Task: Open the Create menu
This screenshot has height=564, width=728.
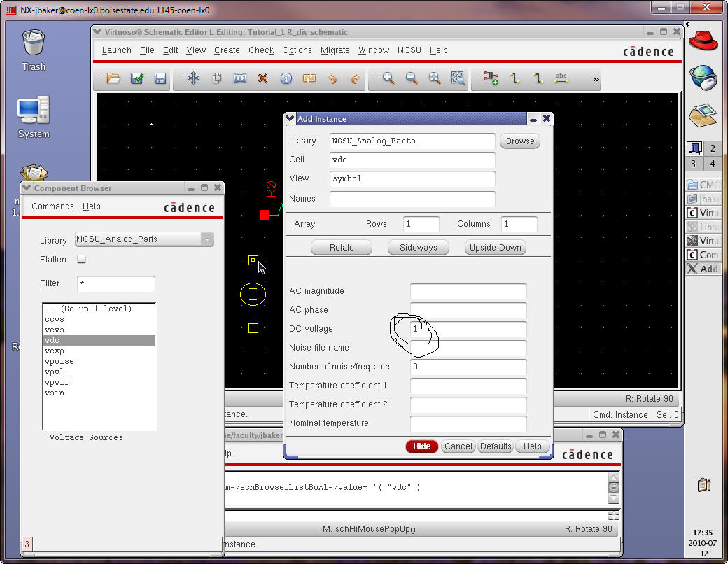Action: [227, 50]
